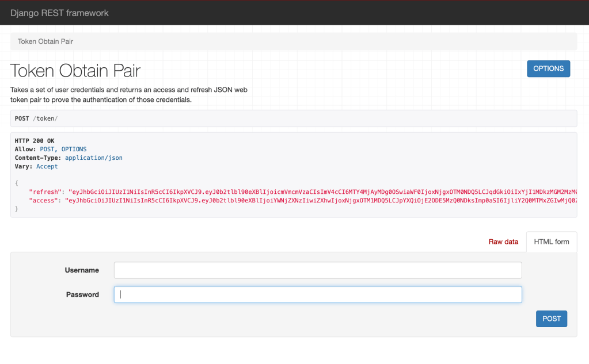Click into the Password input field

318,294
